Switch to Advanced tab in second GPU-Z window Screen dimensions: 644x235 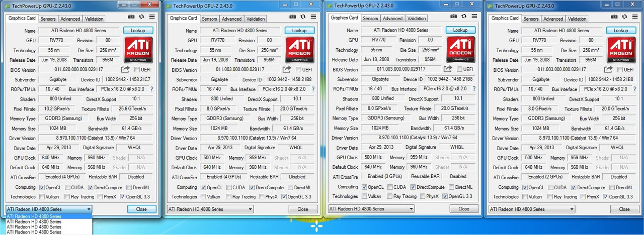[231, 19]
